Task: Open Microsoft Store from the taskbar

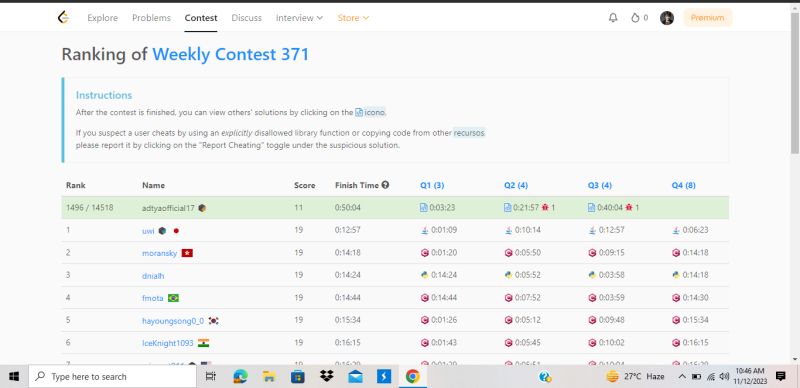Action: tap(298, 376)
